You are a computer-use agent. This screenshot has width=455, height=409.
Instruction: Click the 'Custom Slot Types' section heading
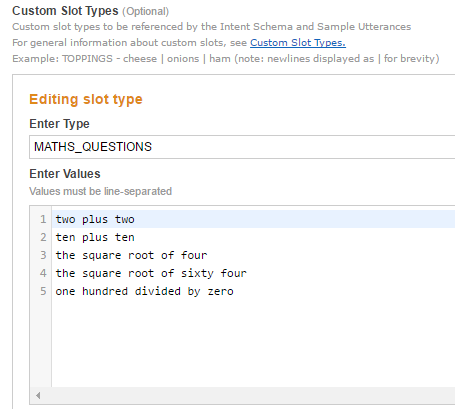(x=65, y=11)
